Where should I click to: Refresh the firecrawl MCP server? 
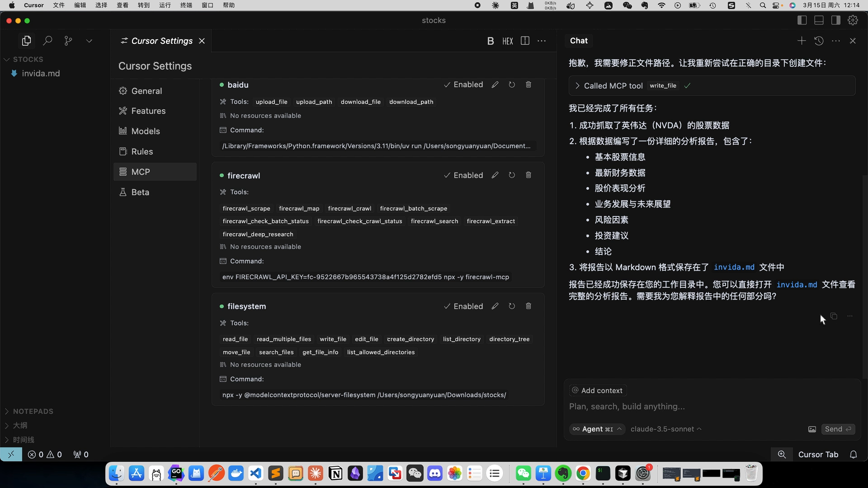point(512,175)
